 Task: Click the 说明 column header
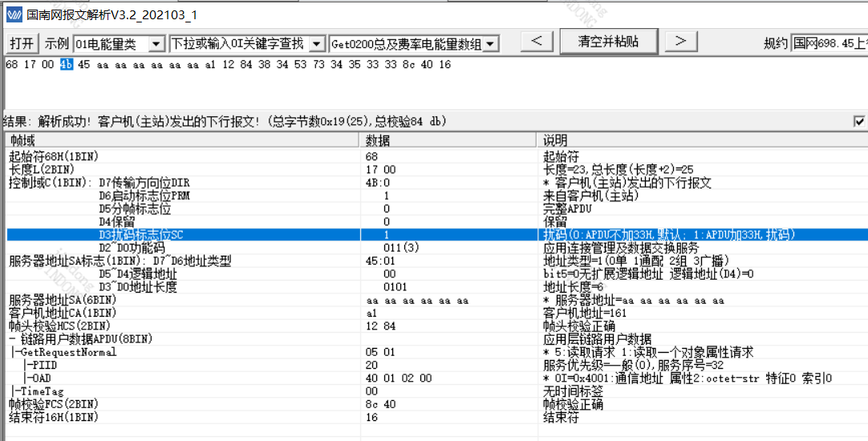point(703,140)
